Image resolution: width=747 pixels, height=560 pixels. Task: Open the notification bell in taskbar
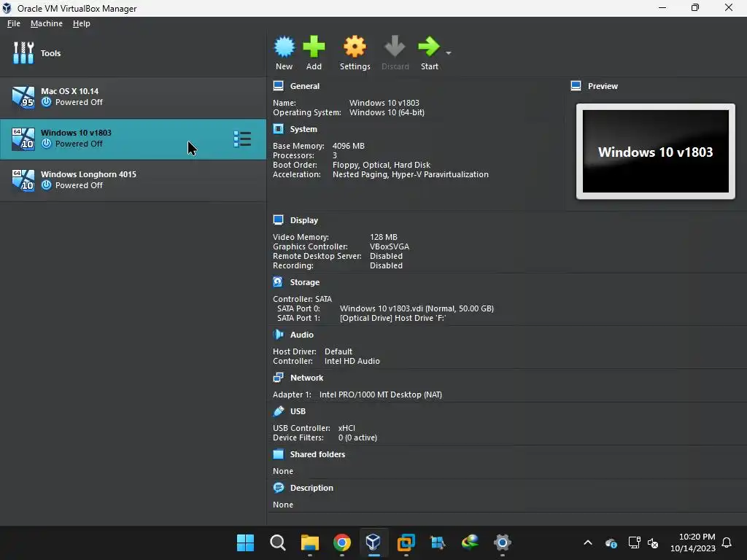[x=727, y=542]
